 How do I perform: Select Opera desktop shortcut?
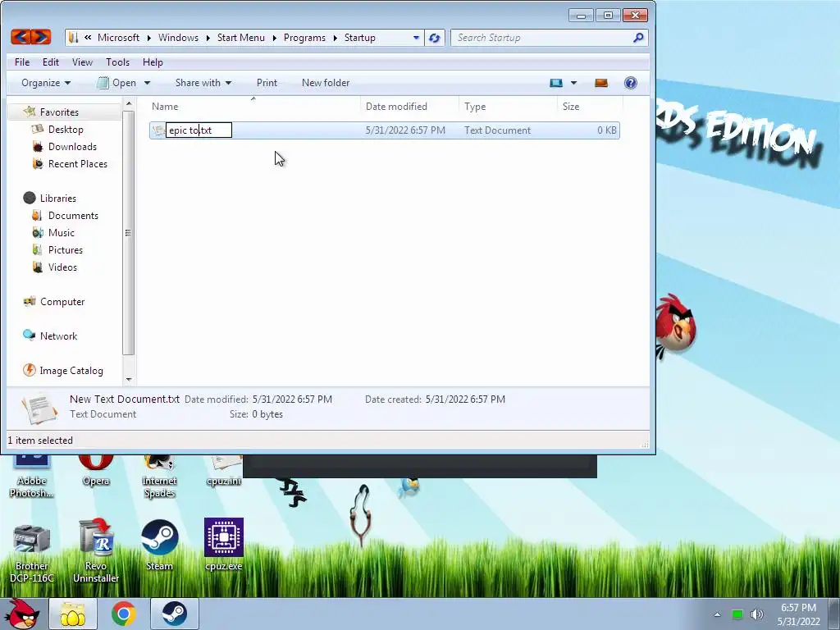pos(96,470)
